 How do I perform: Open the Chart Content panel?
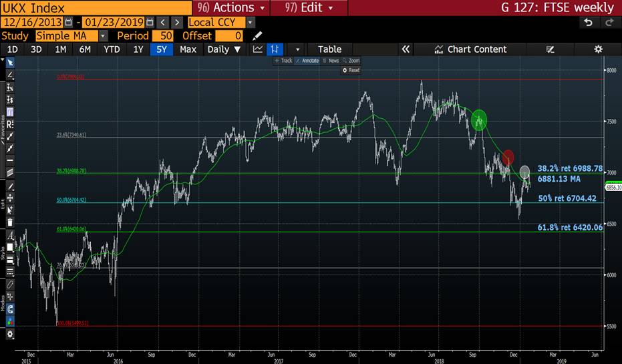(x=471, y=49)
